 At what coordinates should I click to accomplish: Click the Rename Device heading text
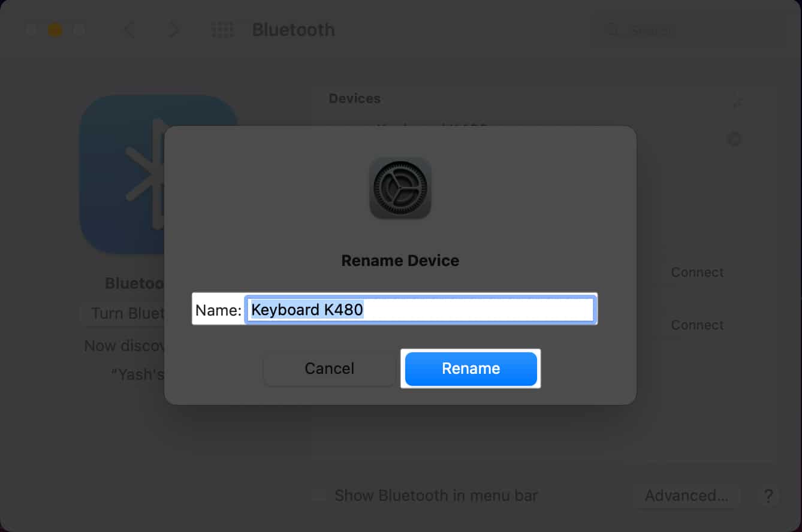point(400,261)
